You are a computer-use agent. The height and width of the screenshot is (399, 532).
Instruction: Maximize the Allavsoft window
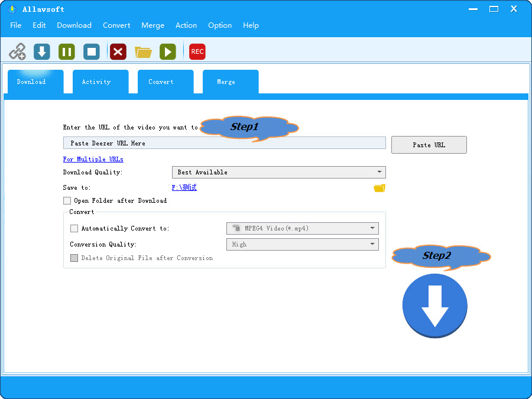click(x=494, y=9)
